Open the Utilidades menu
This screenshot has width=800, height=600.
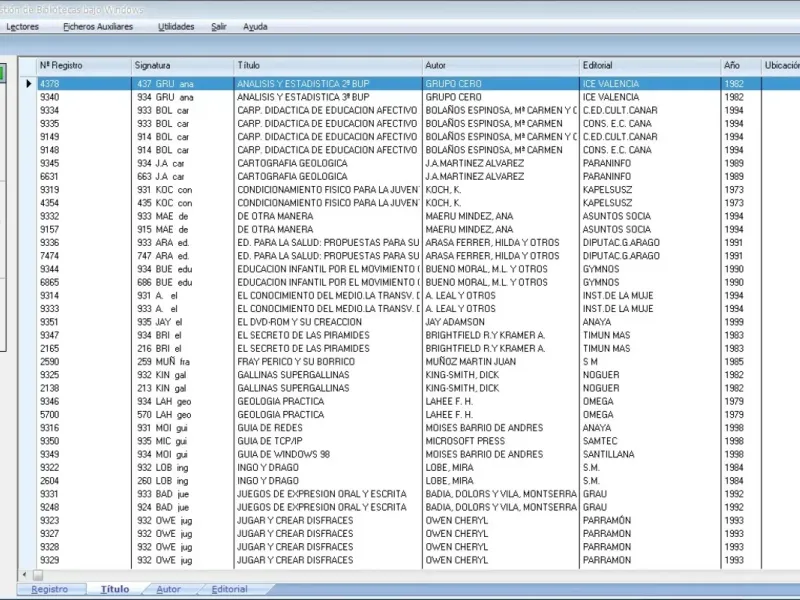pyautogui.click(x=176, y=27)
